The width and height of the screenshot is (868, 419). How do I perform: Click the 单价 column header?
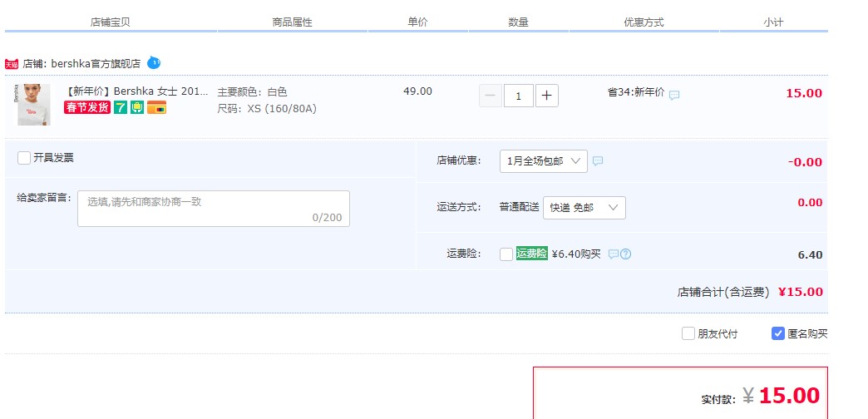pyautogui.click(x=418, y=22)
